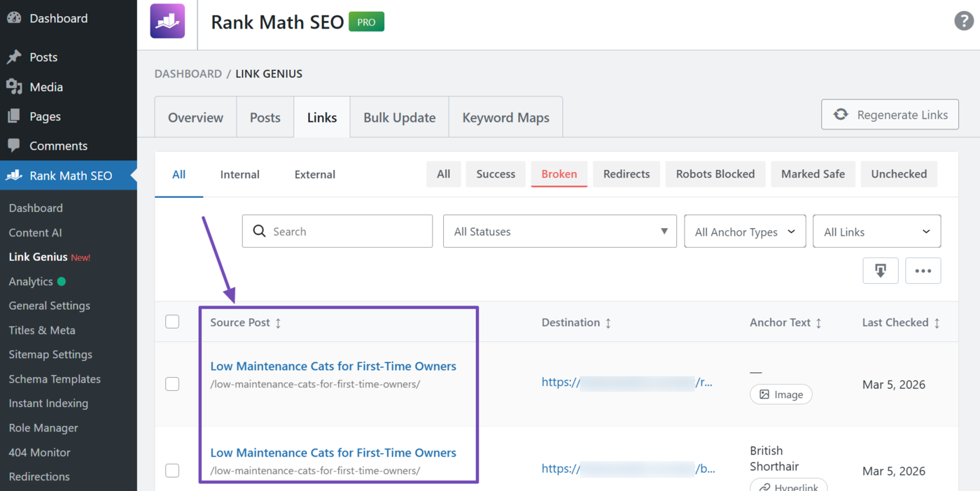
Task: Filter by External links
Action: pyautogui.click(x=315, y=174)
